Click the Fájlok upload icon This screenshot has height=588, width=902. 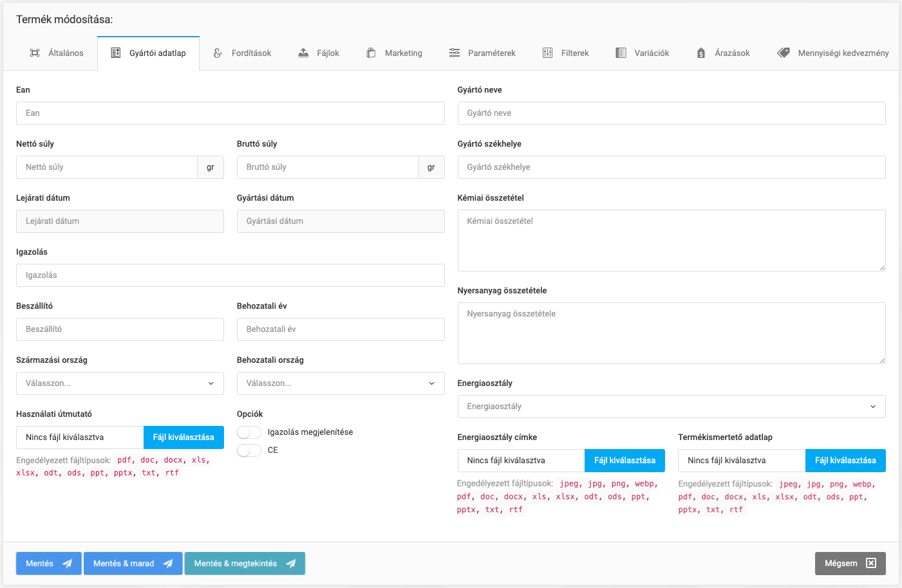(303, 53)
